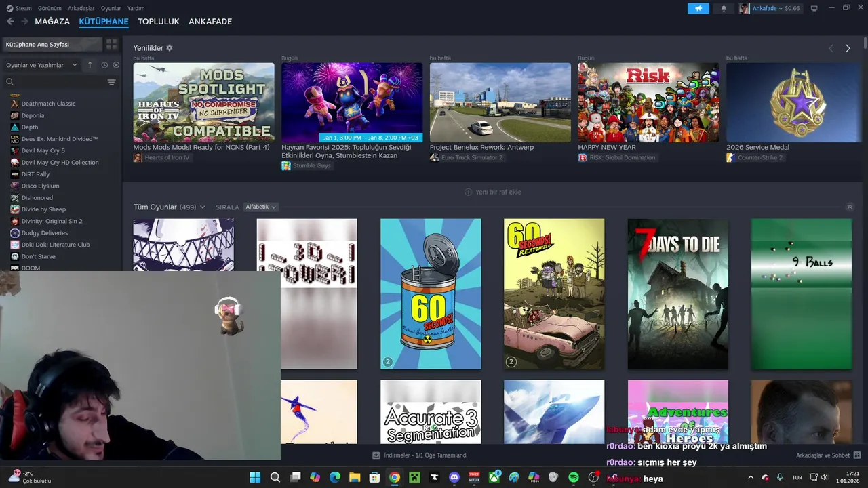This screenshot has height=488, width=868.
Task: Open the 2026 Service Medal news thumbnail
Action: pyautogui.click(x=793, y=102)
